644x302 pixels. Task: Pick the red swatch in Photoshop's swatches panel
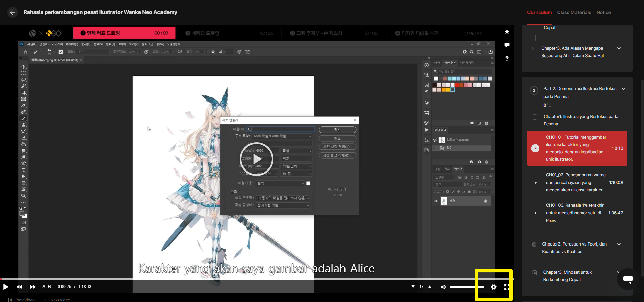coord(457,85)
